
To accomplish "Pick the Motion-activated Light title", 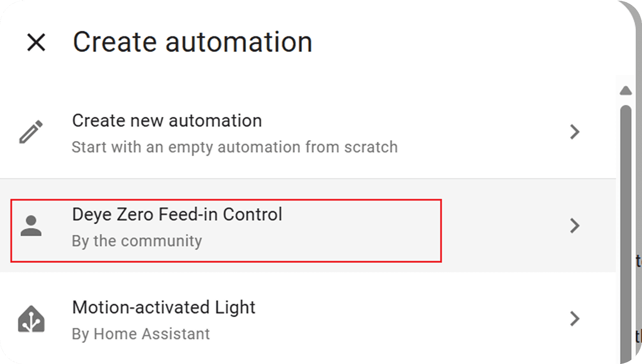I will (x=163, y=307).
